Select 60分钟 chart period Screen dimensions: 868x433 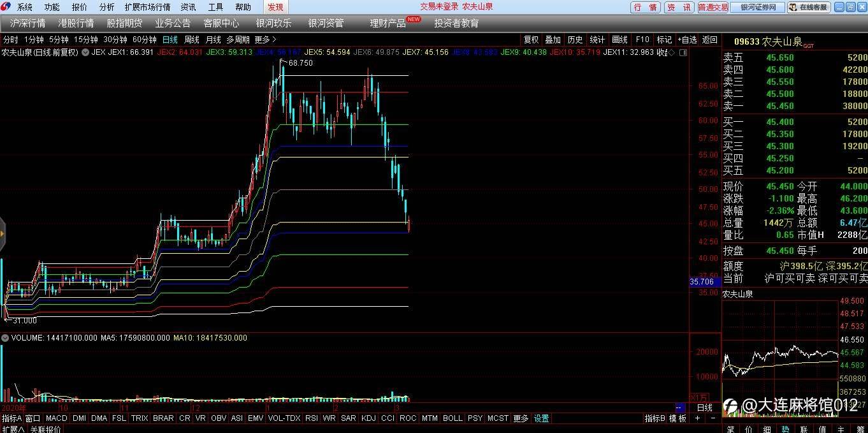145,40
